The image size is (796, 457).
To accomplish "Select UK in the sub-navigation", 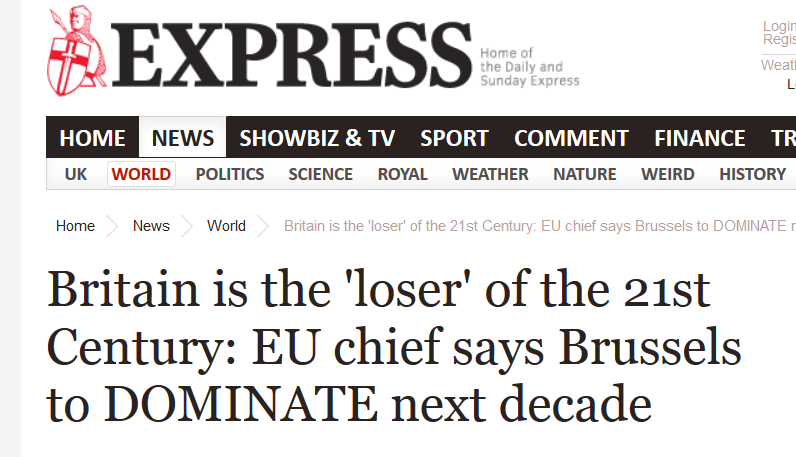I will point(76,174).
